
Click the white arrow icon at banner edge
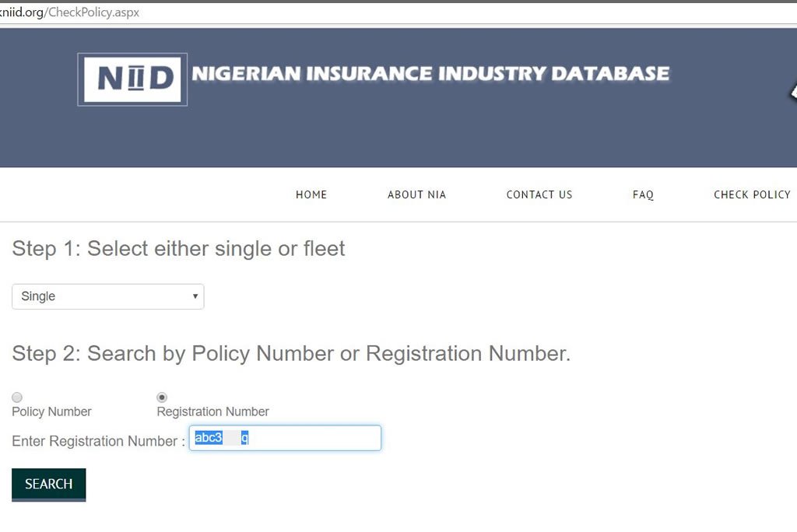click(x=793, y=92)
